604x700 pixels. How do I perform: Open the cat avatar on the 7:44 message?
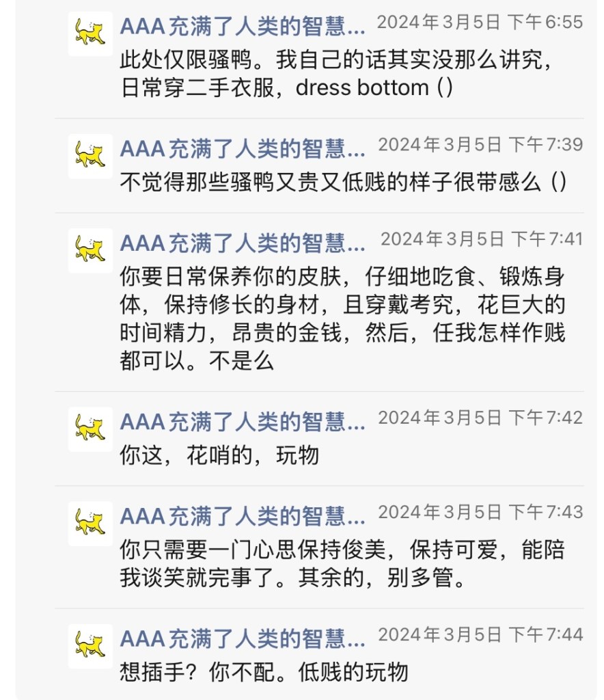click(x=90, y=646)
